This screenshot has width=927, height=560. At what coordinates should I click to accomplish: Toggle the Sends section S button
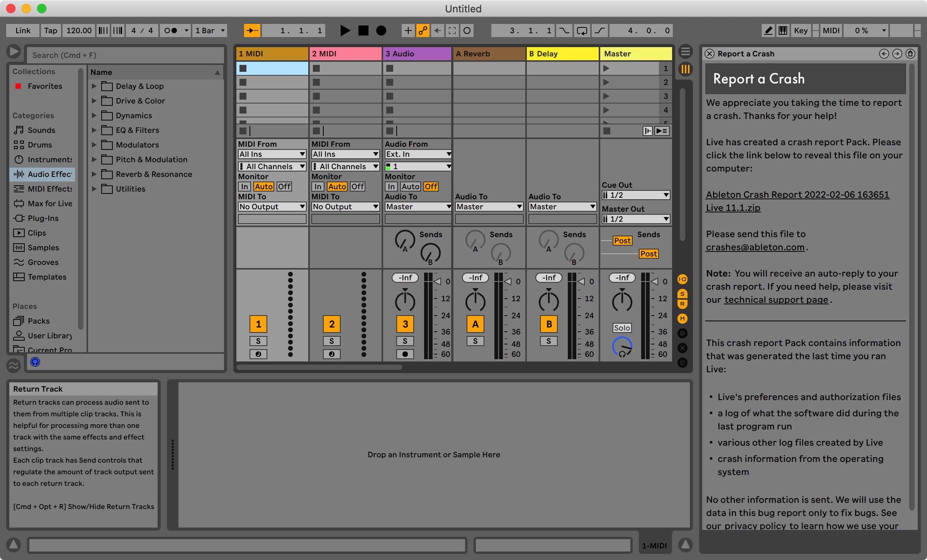[683, 294]
